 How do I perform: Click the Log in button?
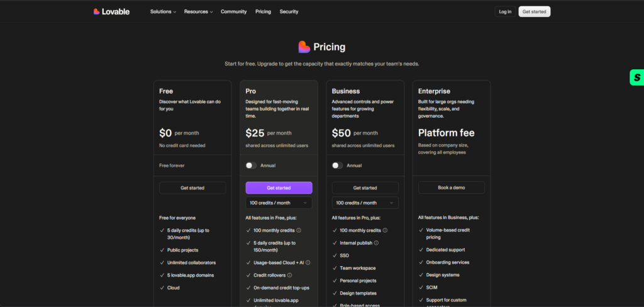[505, 11]
